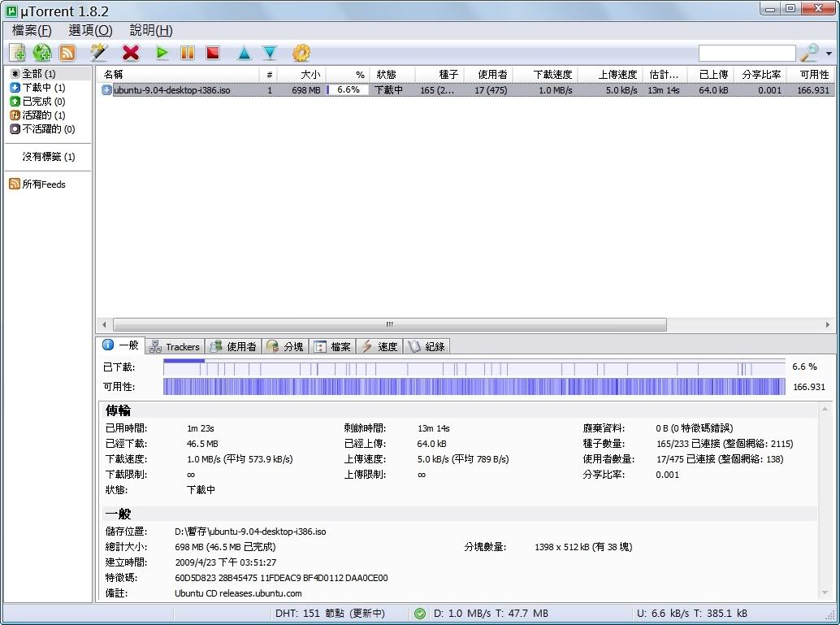Pause the torrent using the toolbar pause icon
Viewport: 840px width, 625px height.
(x=188, y=53)
